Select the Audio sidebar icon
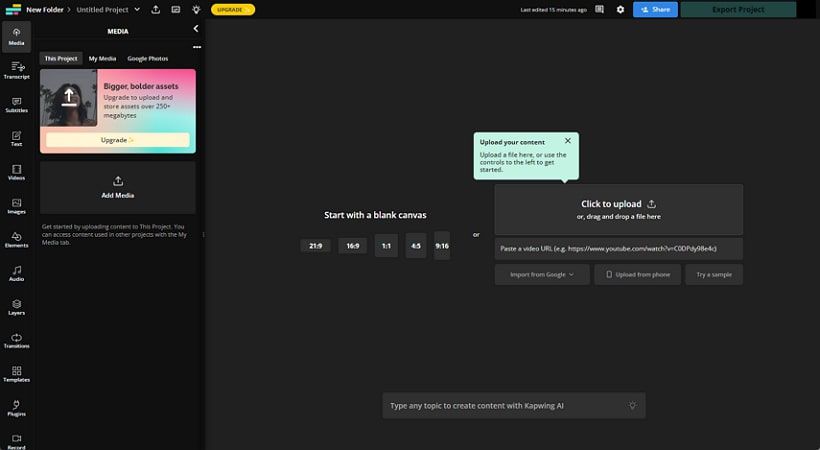This screenshot has height=450, width=820. point(16,273)
